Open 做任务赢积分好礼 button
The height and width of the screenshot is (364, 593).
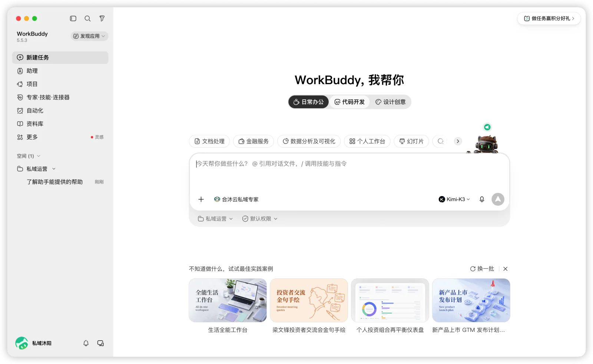tap(549, 19)
